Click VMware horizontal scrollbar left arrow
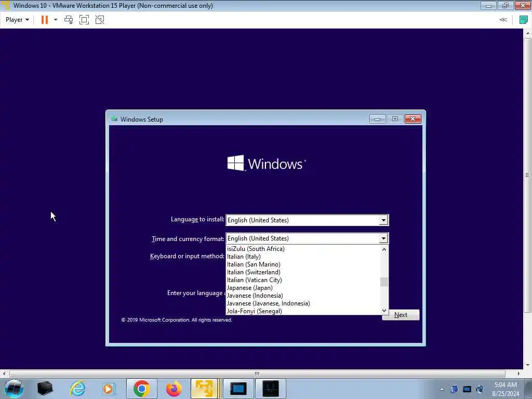532x399 pixels. pos(4,374)
